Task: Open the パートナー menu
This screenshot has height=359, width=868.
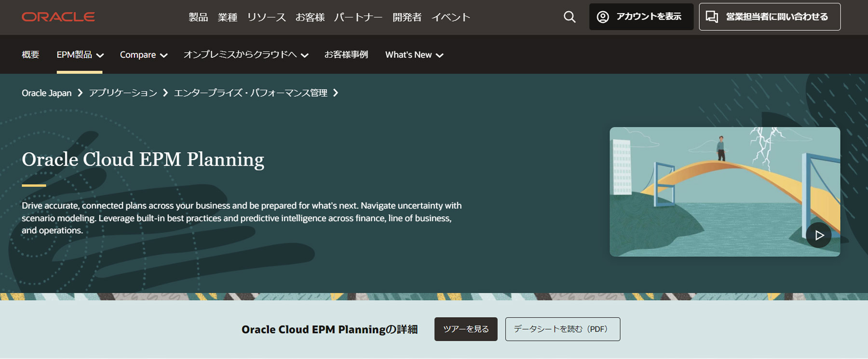Action: pyautogui.click(x=358, y=17)
